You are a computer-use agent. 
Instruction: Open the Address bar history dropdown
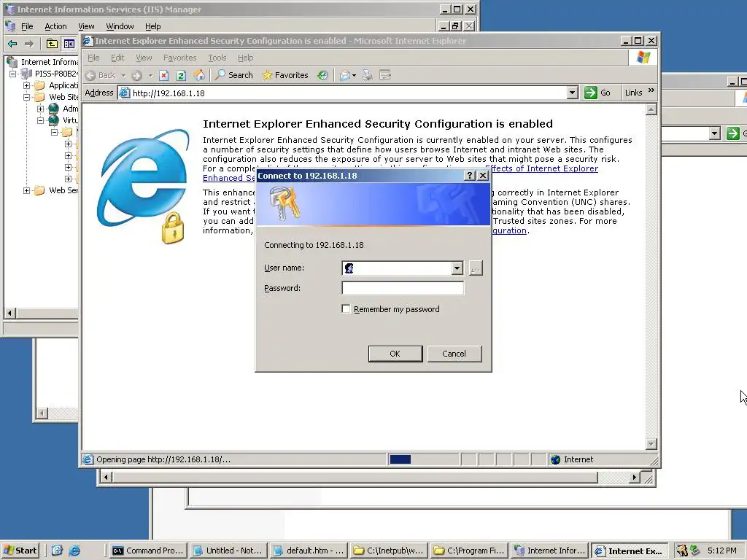pyautogui.click(x=573, y=93)
